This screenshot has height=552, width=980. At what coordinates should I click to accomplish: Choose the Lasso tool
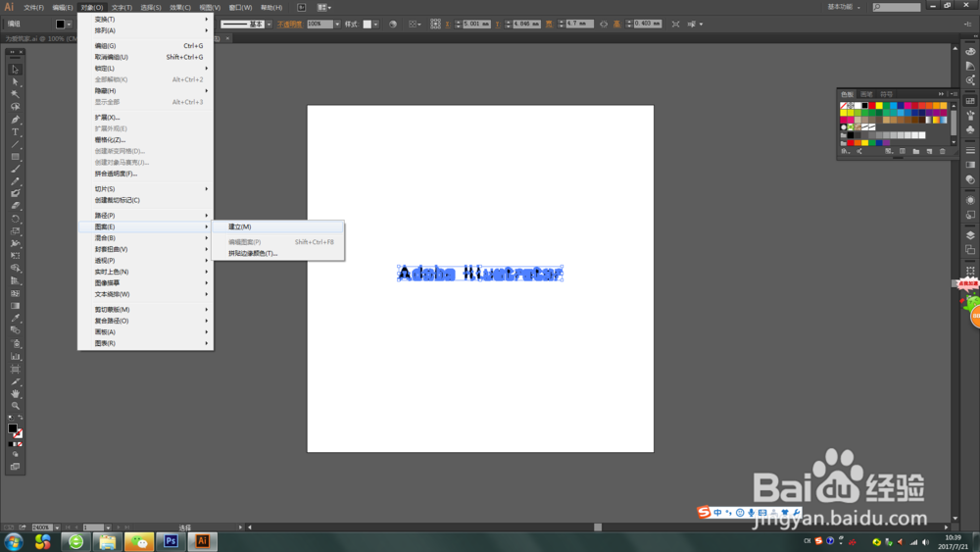pos(15,107)
